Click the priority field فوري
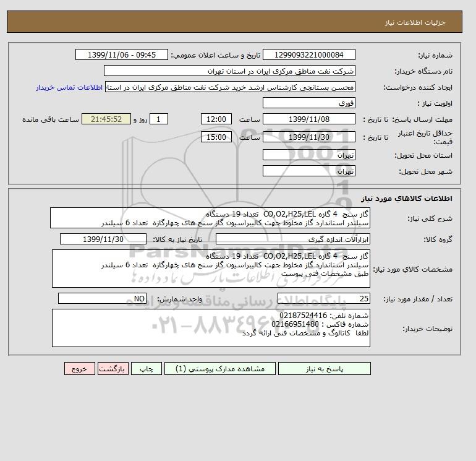 308,103
